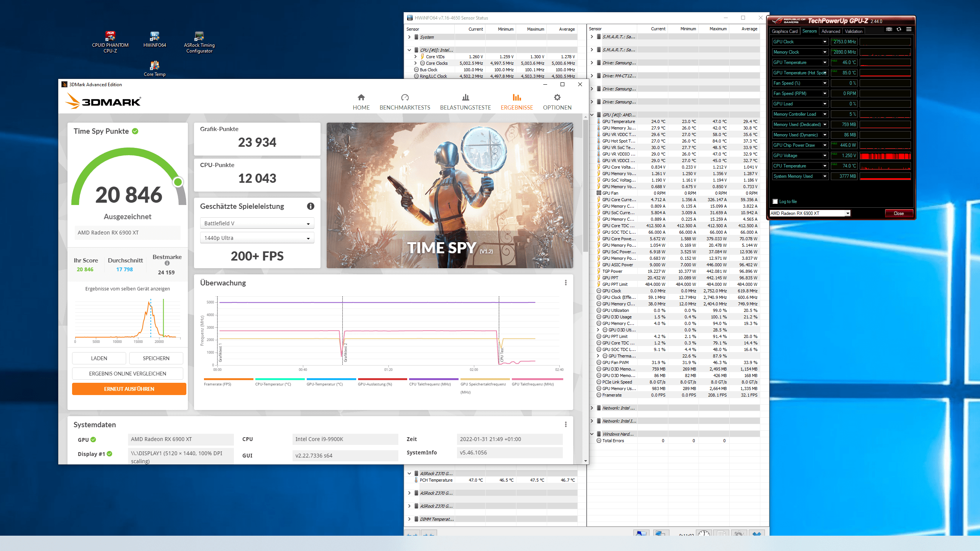Click HWiNFO settings gear in bottom toolbar

(739, 533)
